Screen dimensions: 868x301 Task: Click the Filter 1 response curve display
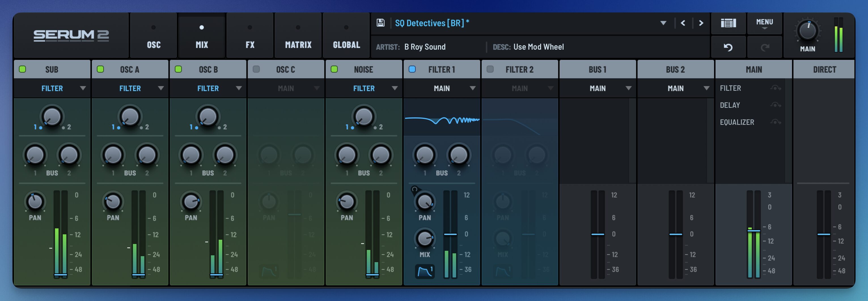442,117
